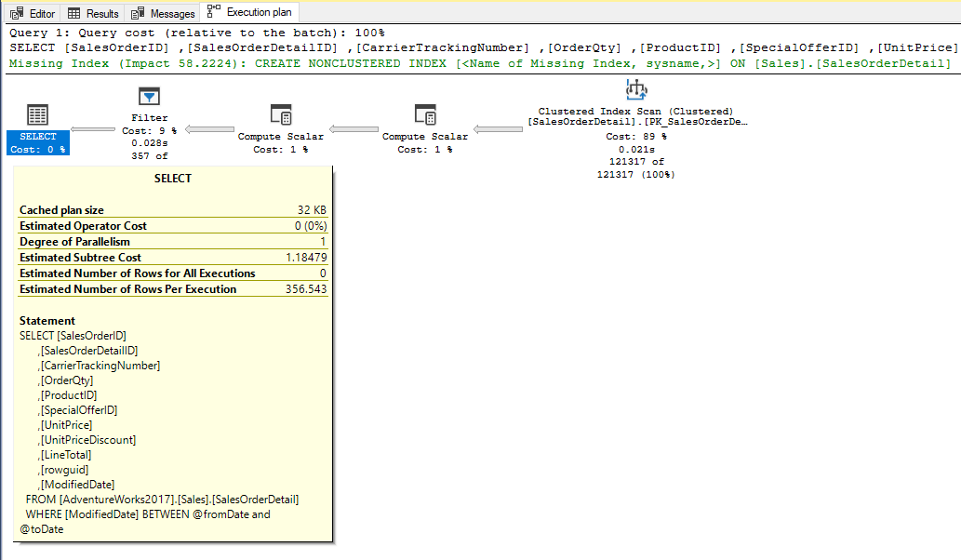Click the WHERE [ModifiedDate] BETWEEN clause text
961x560 pixels.
click(x=147, y=522)
